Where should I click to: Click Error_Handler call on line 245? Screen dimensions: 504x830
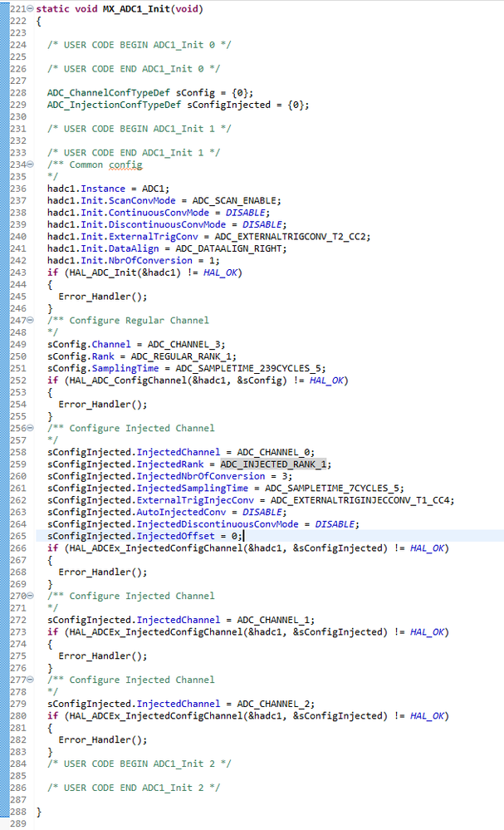[103, 297]
